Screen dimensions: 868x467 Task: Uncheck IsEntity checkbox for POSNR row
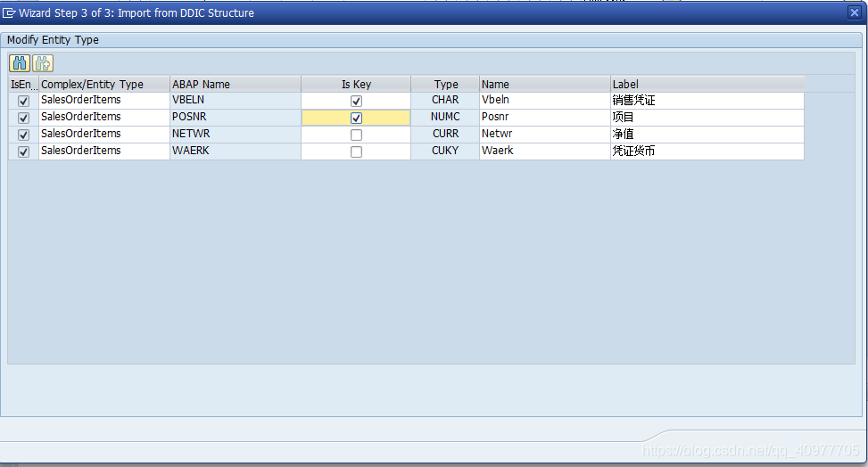[x=23, y=118]
